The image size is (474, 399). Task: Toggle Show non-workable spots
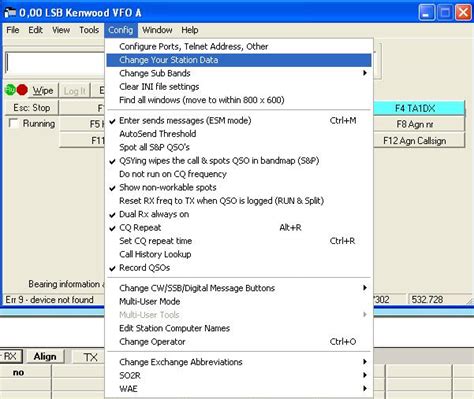239,187
